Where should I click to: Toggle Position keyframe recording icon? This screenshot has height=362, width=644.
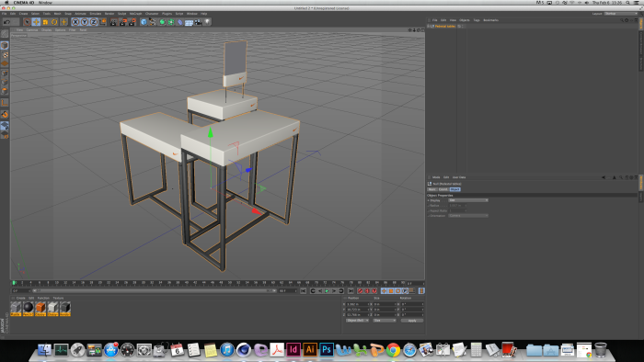point(384,291)
